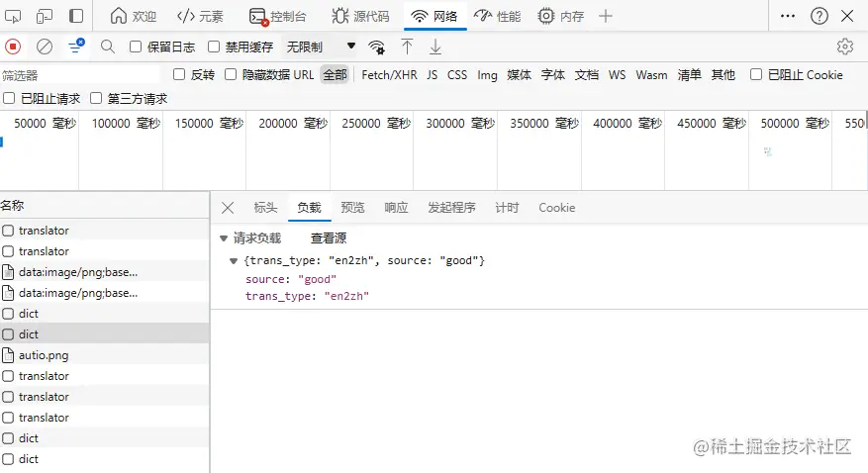
Task: Click the source "good" payload value
Action: 317,279
